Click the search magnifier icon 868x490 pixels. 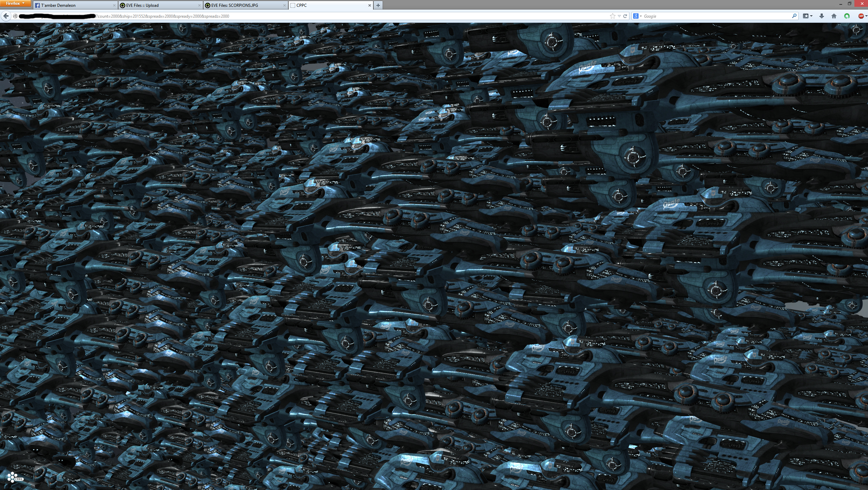794,16
